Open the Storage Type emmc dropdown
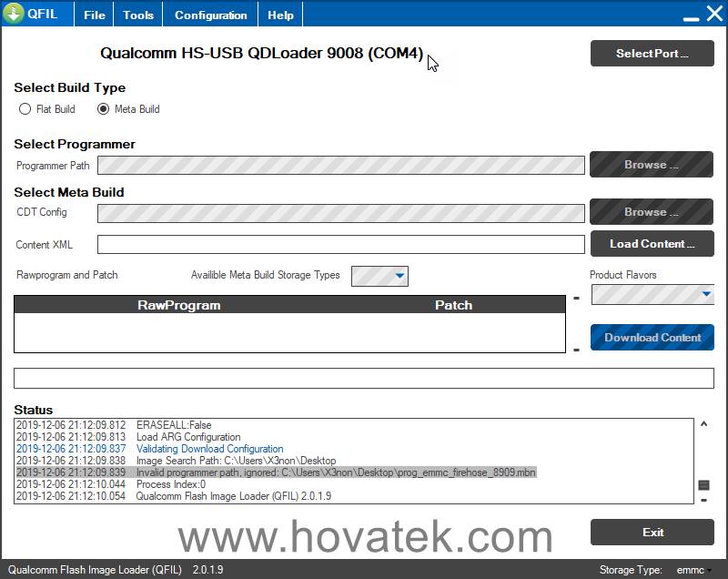728x579 pixels. [x=694, y=570]
